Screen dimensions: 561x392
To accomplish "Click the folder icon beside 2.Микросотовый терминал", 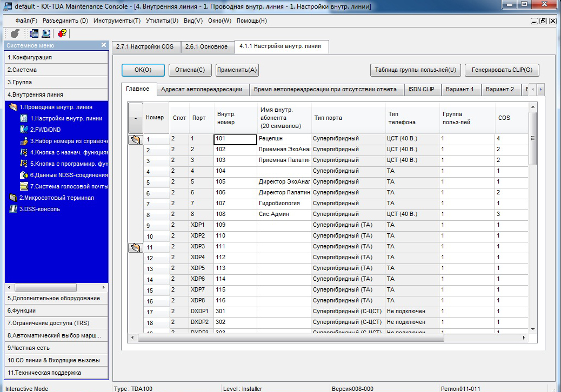I will [x=13, y=198].
